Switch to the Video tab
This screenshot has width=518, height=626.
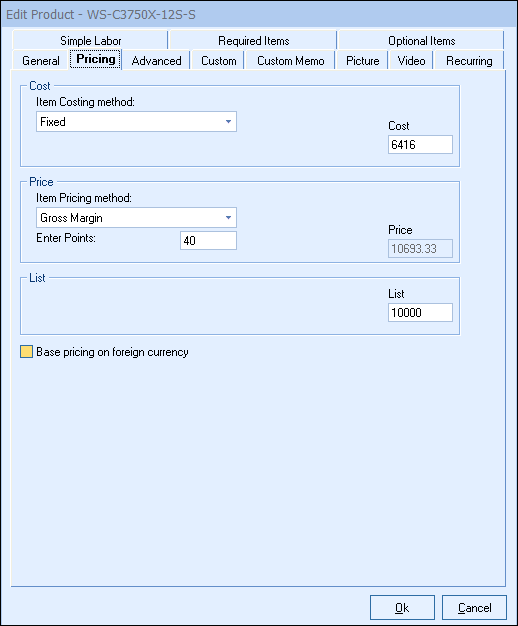(411, 61)
